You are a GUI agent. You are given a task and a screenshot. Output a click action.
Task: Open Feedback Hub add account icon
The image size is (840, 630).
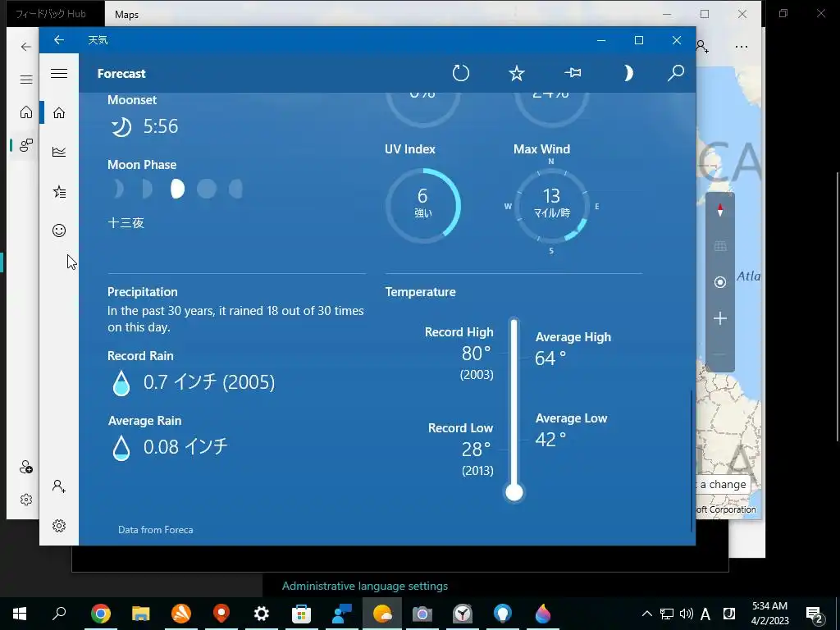26,467
